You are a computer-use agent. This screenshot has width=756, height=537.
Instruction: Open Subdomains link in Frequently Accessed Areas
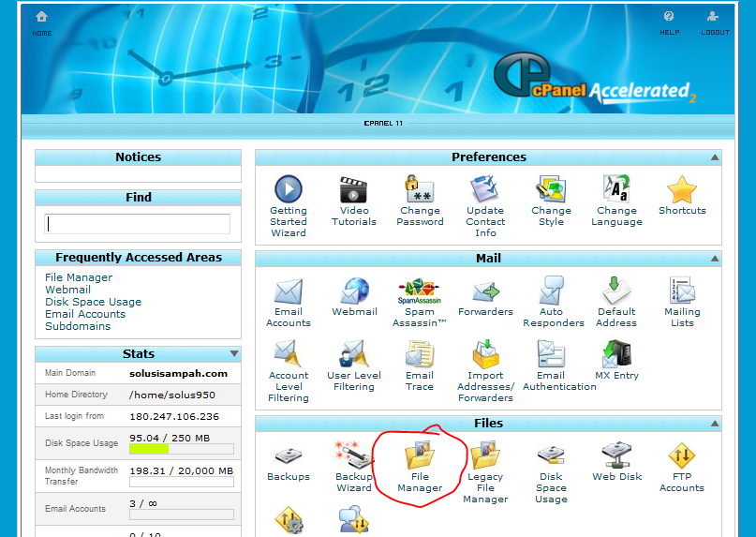click(78, 326)
